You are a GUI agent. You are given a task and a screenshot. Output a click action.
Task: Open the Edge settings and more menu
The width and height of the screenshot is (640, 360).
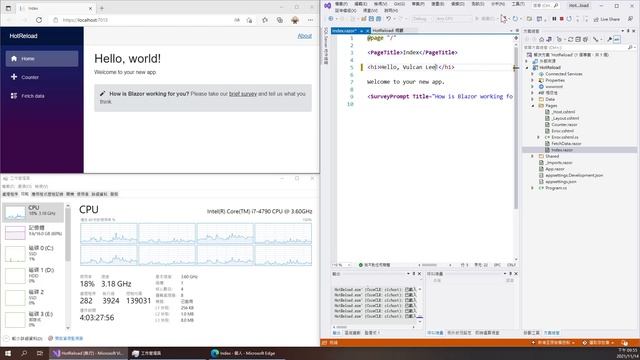[x=310, y=20]
